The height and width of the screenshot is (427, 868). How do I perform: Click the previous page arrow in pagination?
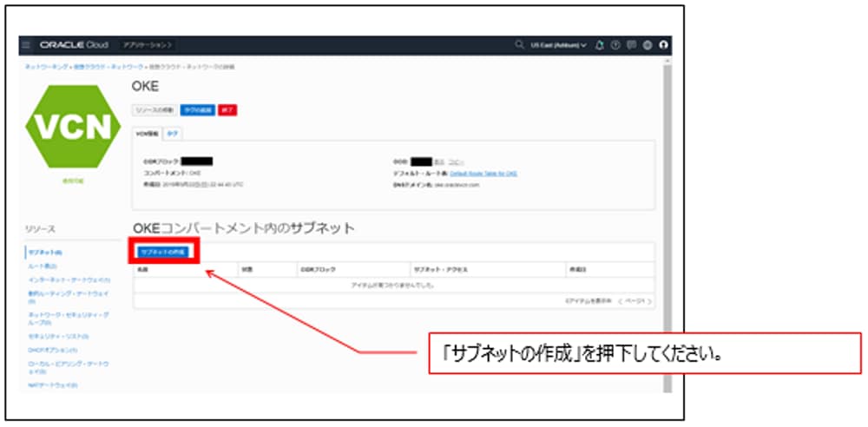(621, 301)
